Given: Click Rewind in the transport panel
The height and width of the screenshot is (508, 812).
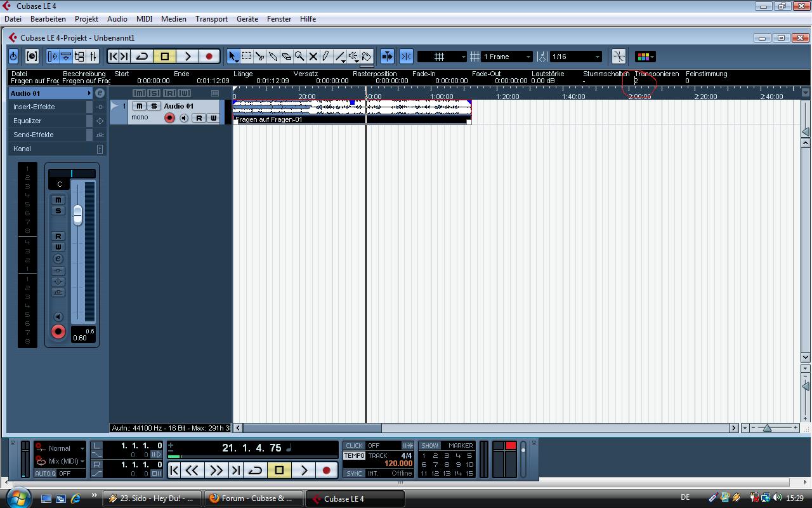Looking at the screenshot, I should (192, 471).
